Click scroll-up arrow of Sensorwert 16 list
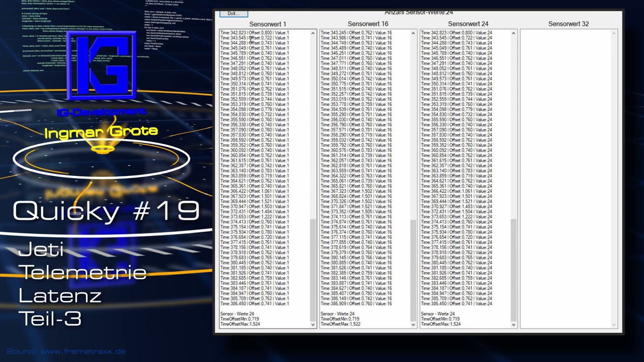This screenshot has width=644, height=362. [413, 33]
